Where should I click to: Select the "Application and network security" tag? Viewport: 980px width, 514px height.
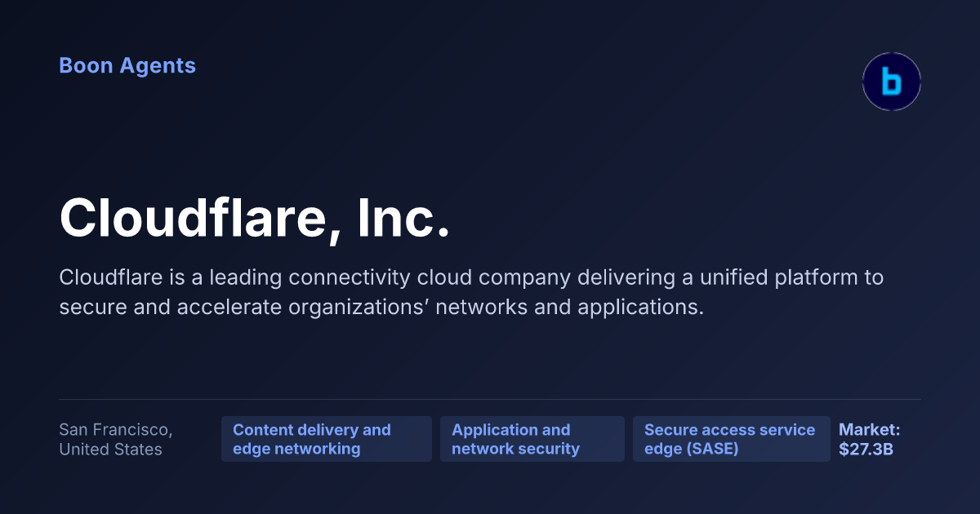pyautogui.click(x=532, y=439)
